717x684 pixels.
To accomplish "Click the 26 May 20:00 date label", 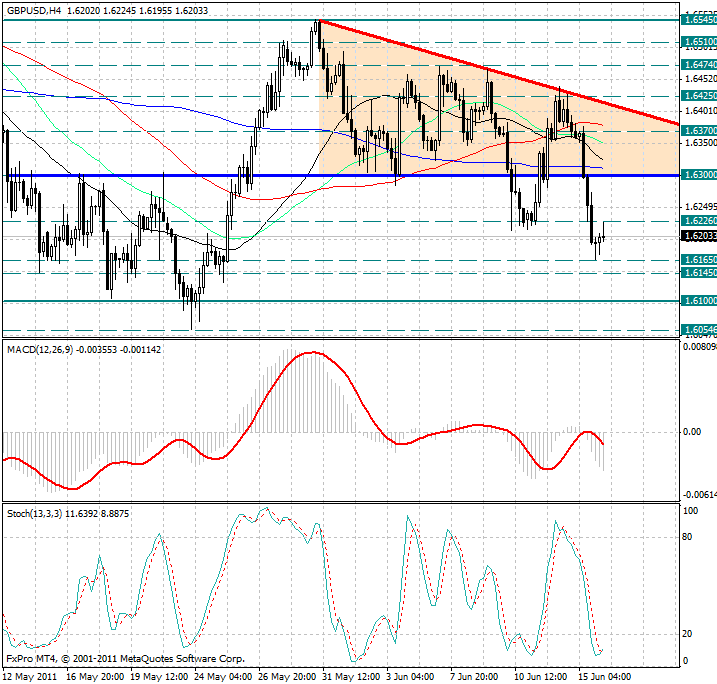I will [287, 676].
